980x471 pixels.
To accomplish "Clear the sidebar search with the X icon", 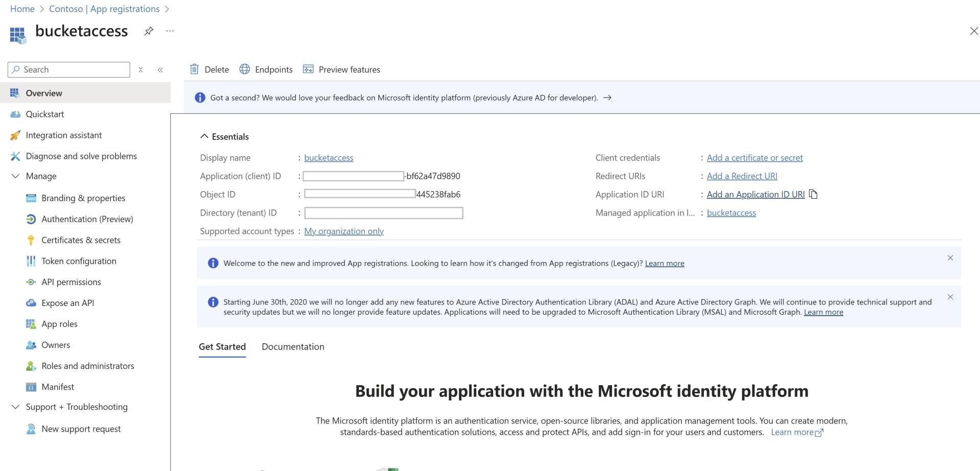I will (140, 69).
